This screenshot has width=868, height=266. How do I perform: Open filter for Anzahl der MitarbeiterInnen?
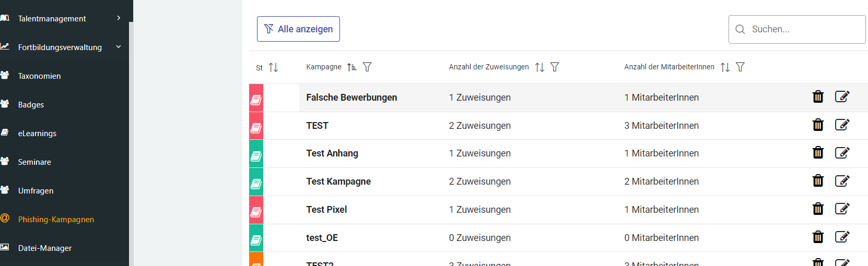(740, 67)
